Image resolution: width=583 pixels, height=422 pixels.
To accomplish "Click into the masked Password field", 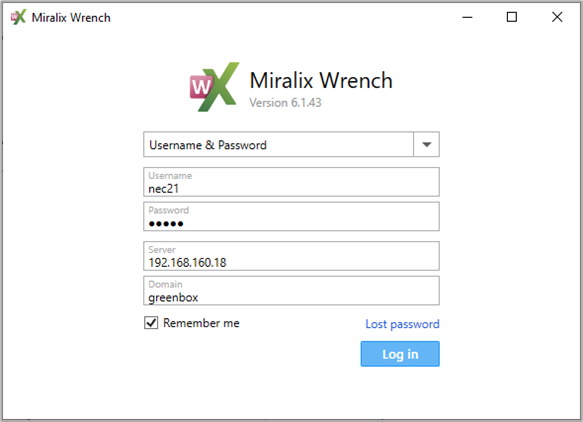I will [x=291, y=216].
